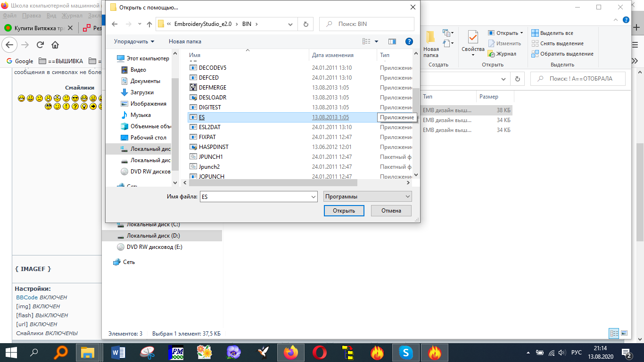
Task: Open the view options dropdown arrow
Action: click(x=376, y=41)
